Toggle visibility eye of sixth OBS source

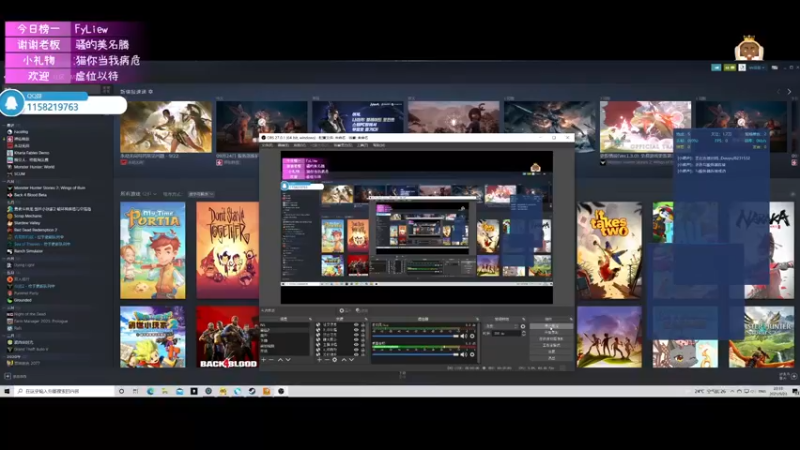(357, 349)
